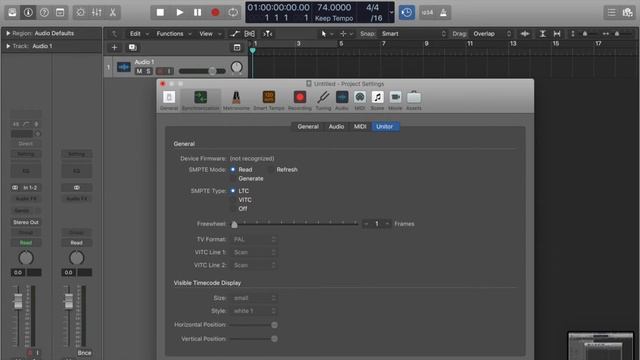Open the List Editors button
Screen dimensions: 640x360
pos(611,12)
